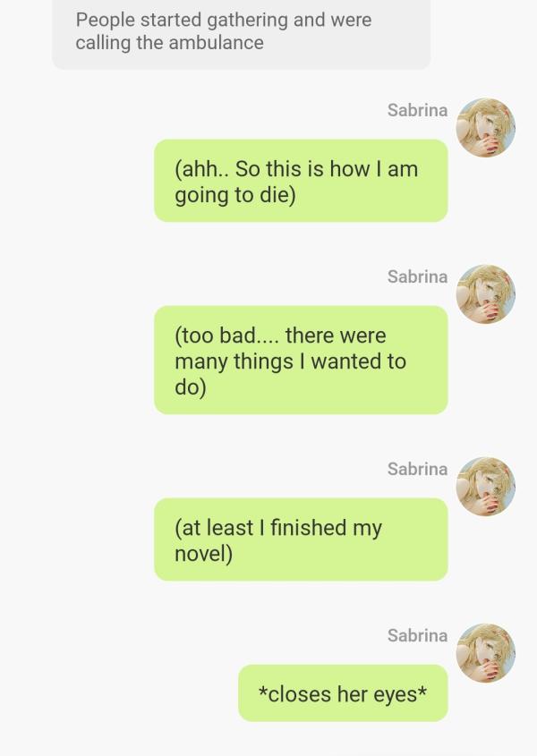Open Sabrina's avatar above 'finished my novel' message

tap(485, 487)
